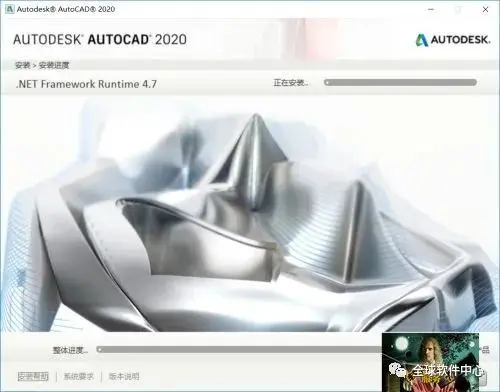Click the 安装 breadcrumb item
Viewport: 500px width, 392px height.
[x=23, y=65]
